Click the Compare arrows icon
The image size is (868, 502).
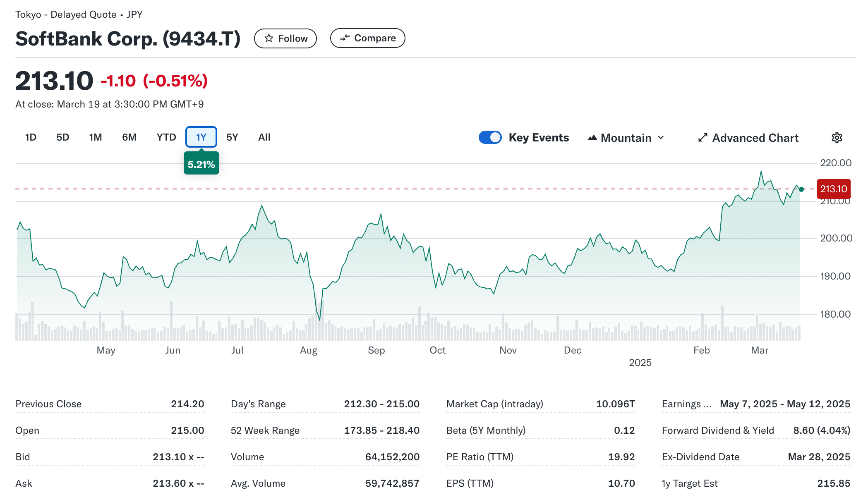345,38
